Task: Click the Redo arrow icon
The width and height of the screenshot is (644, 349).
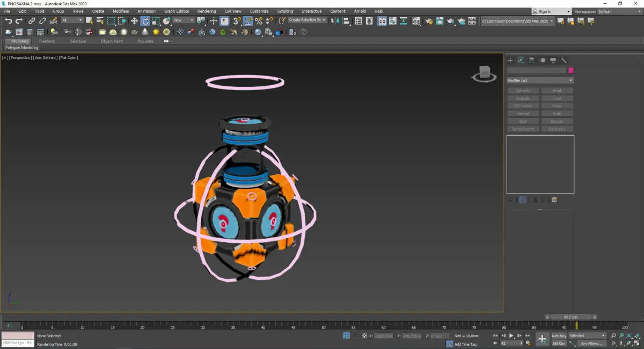Action: 19,21
